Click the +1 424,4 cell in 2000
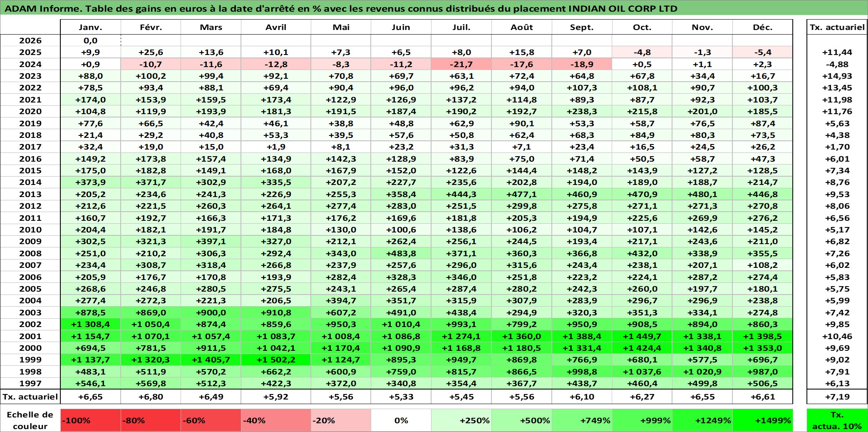Screen dimensions: 868x432 pyautogui.click(x=642, y=348)
